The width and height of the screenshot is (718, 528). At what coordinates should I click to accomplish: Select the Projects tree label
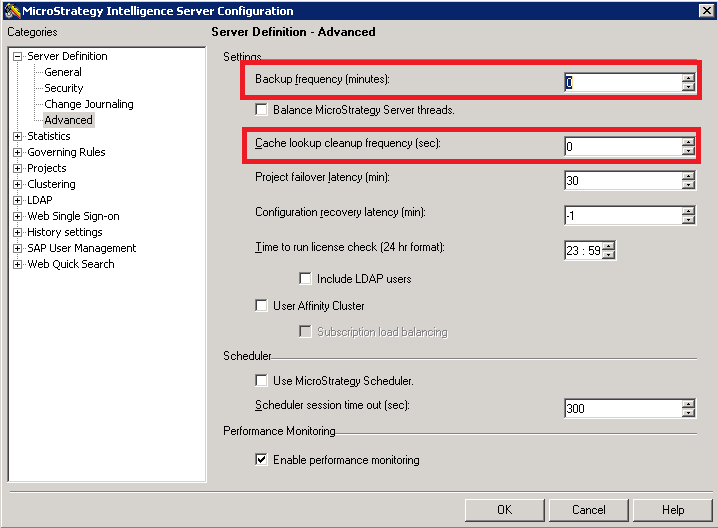[x=47, y=169]
